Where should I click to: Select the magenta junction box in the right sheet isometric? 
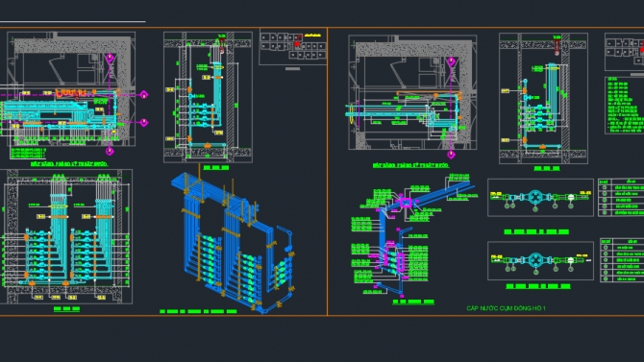pyautogui.click(x=406, y=203)
